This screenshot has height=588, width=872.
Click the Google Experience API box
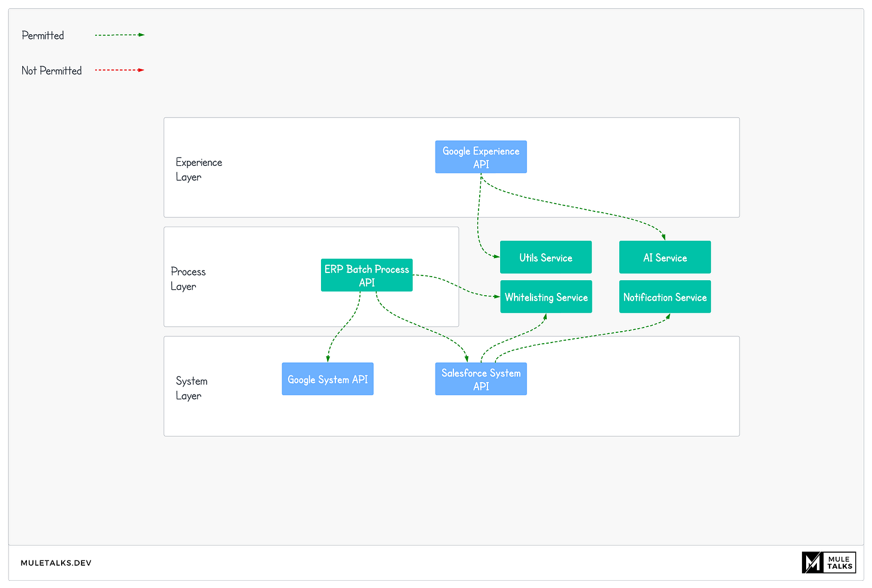coord(481,157)
